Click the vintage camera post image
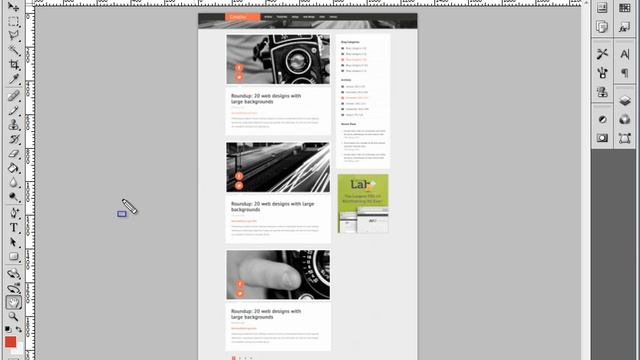640x360 pixels. pyautogui.click(x=278, y=59)
